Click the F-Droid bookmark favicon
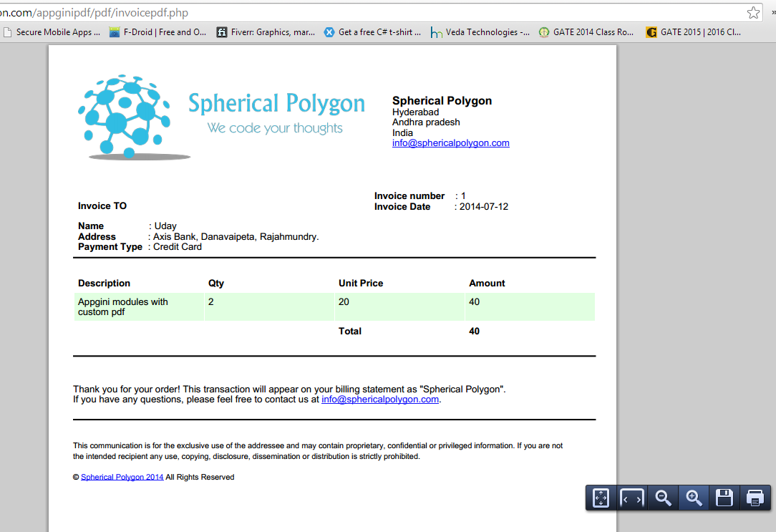The image size is (776, 532). tap(115, 32)
